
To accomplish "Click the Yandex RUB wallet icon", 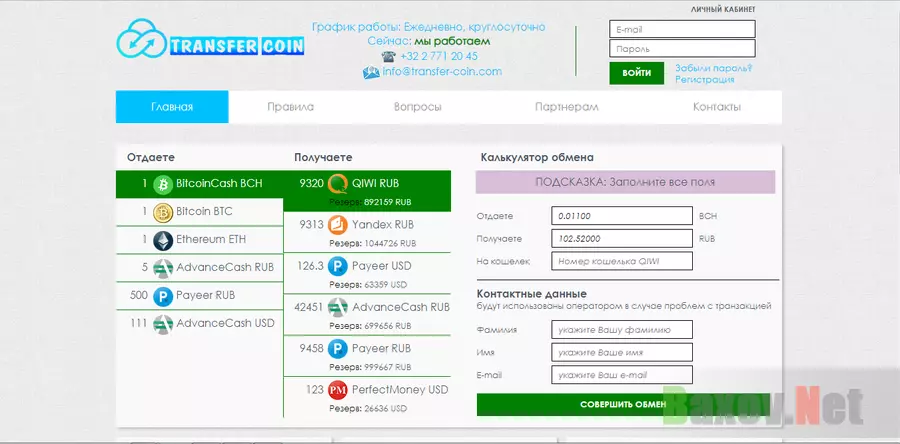I will tap(338, 225).
